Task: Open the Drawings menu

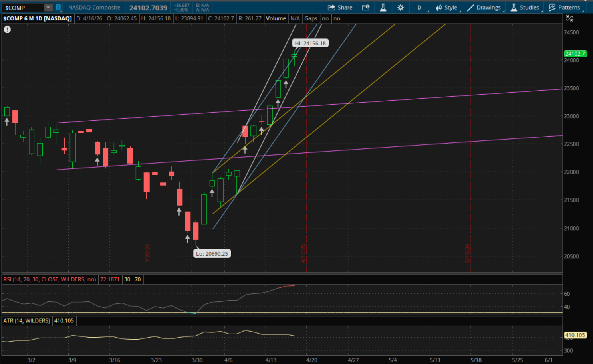Action: point(484,8)
